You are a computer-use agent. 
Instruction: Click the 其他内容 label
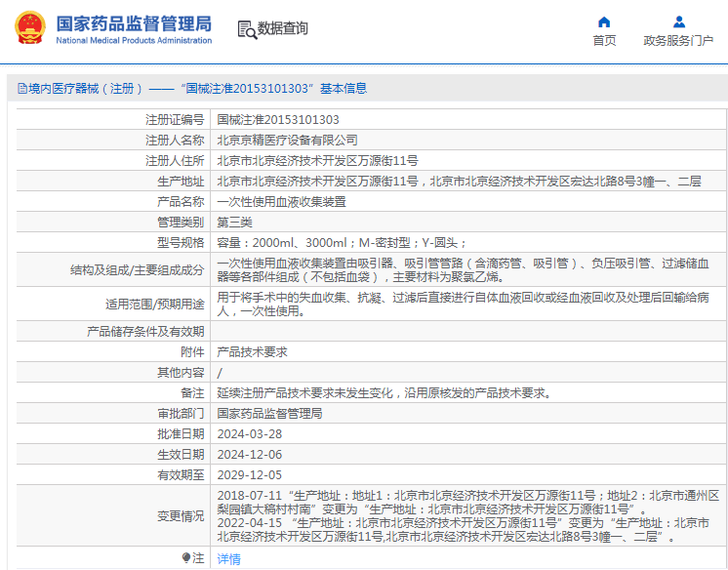point(181,373)
